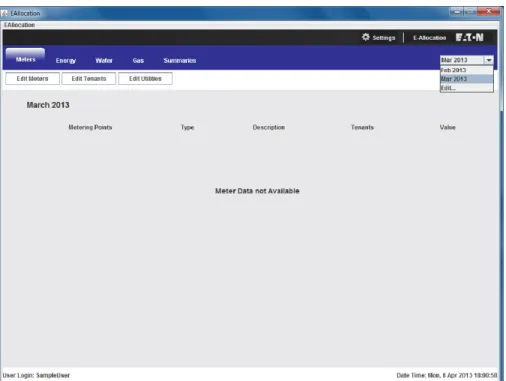This screenshot has height=381, width=506.
Task: Click the Edit Meters button
Action: pyautogui.click(x=32, y=79)
